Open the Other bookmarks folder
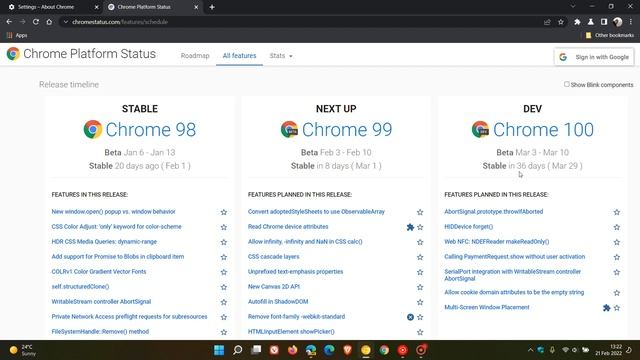Viewport: 640px width, 360px height. pos(609,36)
